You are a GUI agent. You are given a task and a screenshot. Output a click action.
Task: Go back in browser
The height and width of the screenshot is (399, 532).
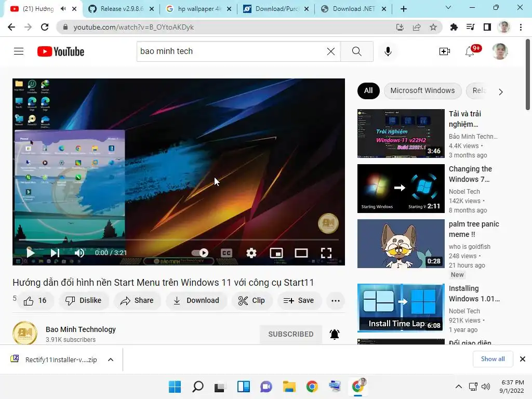[x=11, y=27]
